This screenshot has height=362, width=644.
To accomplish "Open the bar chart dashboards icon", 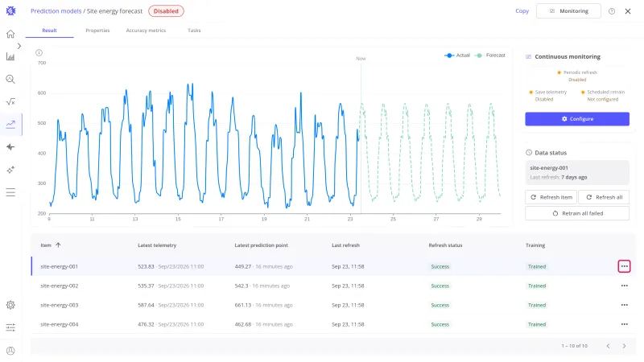I will point(10,56).
